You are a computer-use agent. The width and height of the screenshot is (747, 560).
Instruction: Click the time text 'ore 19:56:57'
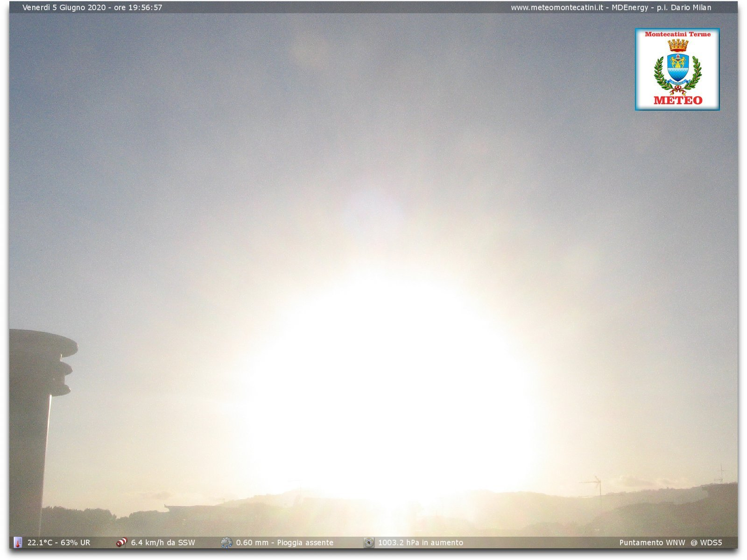tap(138, 7)
